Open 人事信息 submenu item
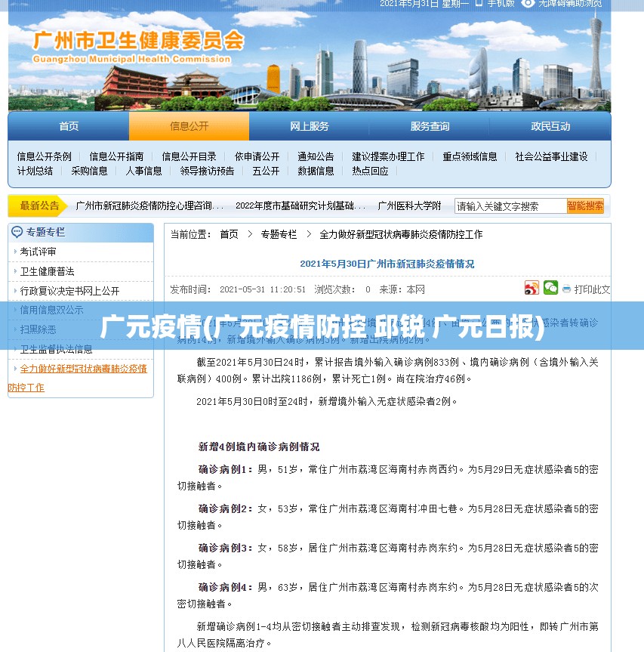Screen dimensions: 644x652 click(143, 171)
